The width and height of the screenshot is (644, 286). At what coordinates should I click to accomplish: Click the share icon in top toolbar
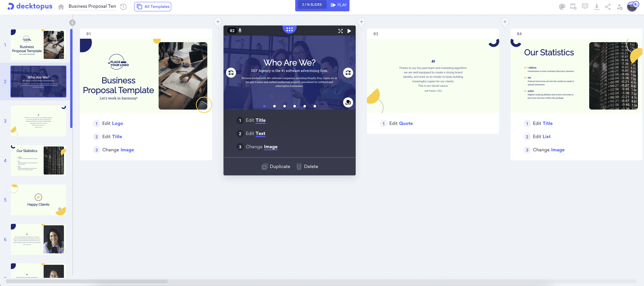point(608,7)
